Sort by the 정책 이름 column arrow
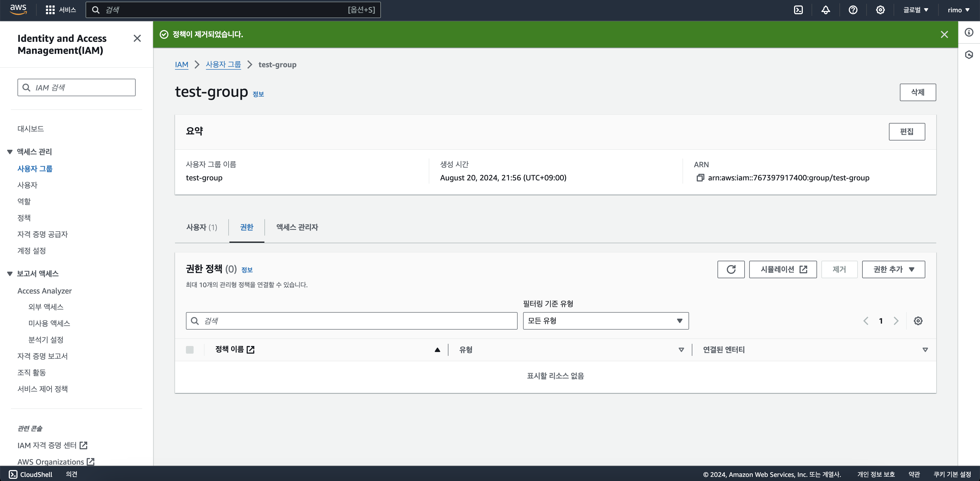 (x=437, y=350)
